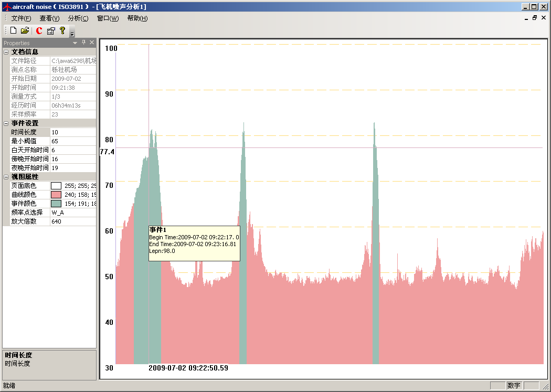Image resolution: width=551 pixels, height=392 pixels.
Task: Collapse the 文档信息 section
Action: [6, 52]
